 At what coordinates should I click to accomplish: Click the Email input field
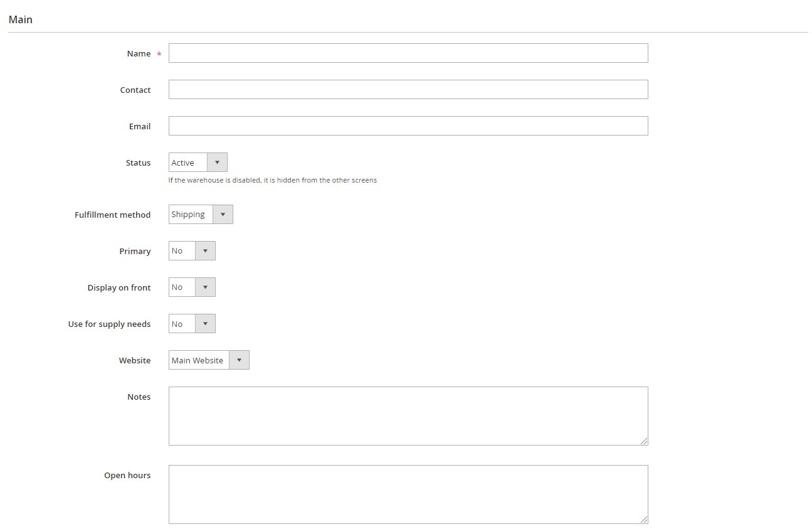click(x=408, y=126)
